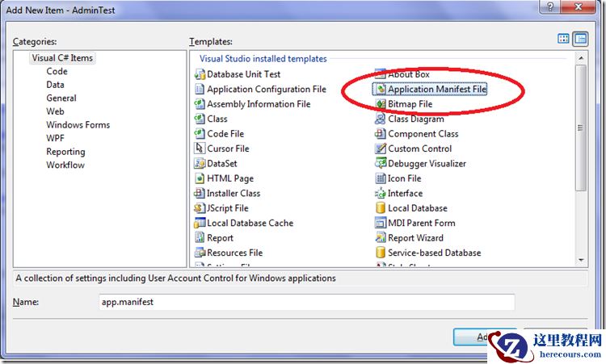
Task: Choose the About Box template label
Action: pos(409,74)
